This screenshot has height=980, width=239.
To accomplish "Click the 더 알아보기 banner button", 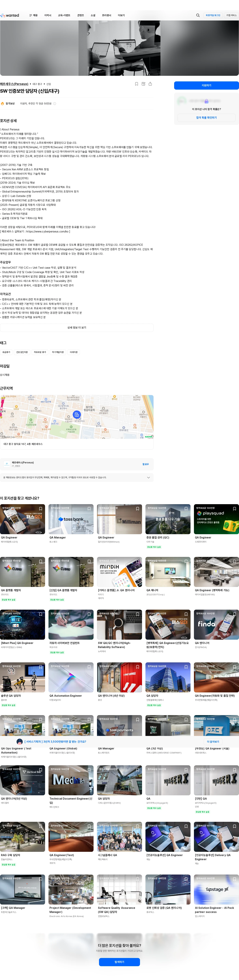I will point(213,741).
